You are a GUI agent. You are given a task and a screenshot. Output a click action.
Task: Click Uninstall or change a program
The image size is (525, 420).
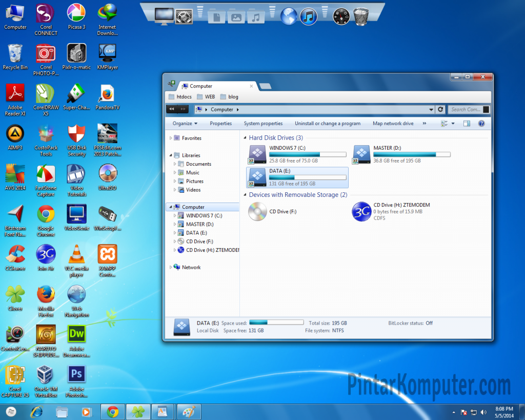pyautogui.click(x=328, y=124)
